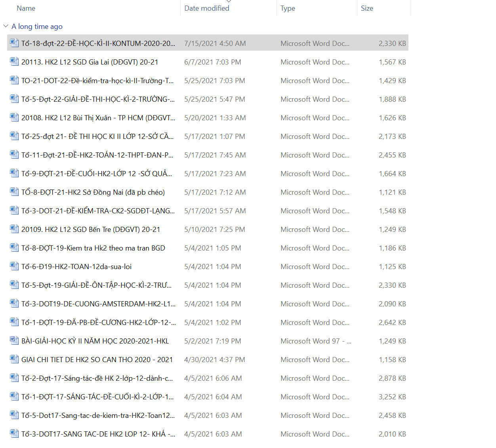Sort files by Name column header
The image size is (496, 448).
tap(26, 8)
